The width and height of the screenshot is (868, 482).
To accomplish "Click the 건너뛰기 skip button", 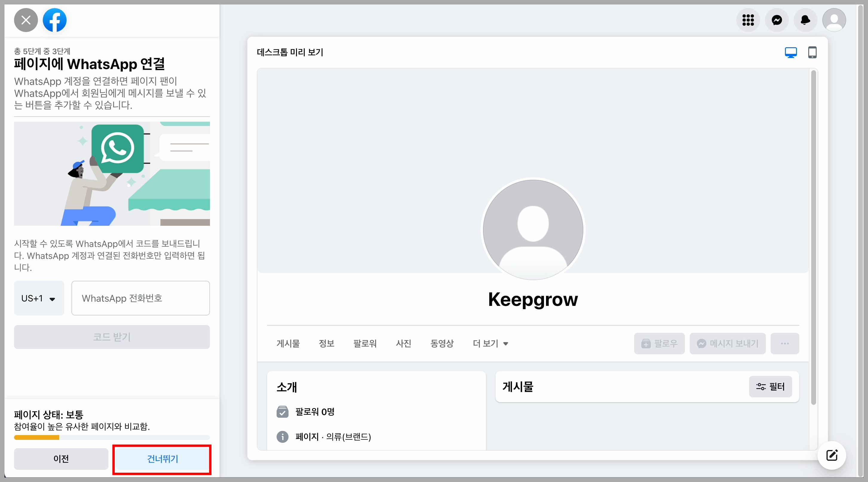I will [x=162, y=459].
